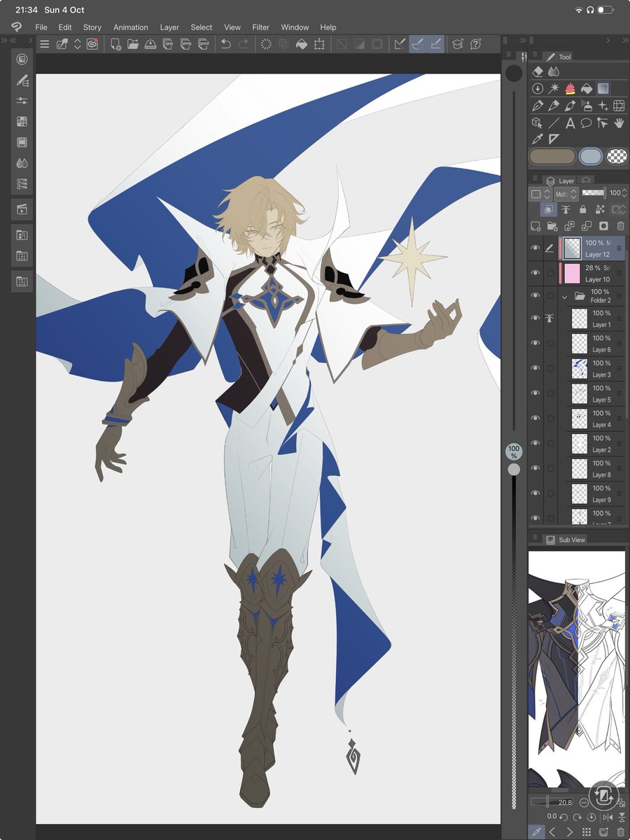Hide Layer 3 using its eye icon
This screenshot has width=630, height=840.
(x=536, y=368)
